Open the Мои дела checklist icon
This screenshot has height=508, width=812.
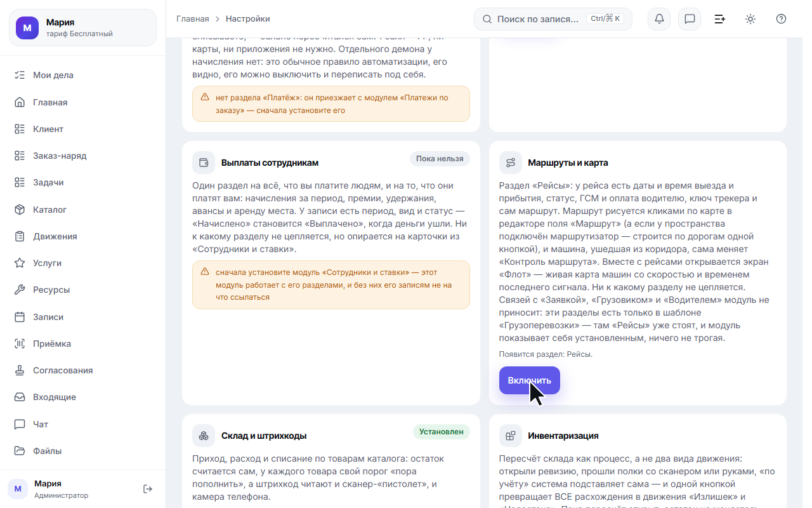tap(20, 75)
